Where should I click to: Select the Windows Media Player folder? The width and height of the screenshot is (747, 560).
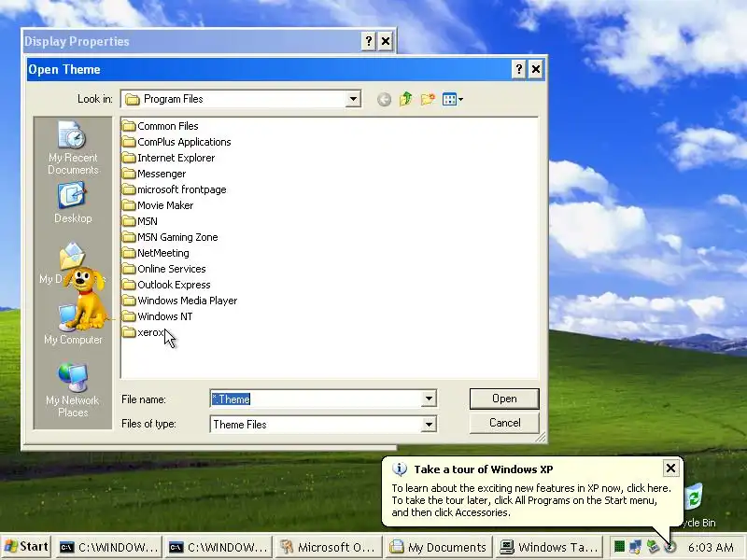tap(179, 301)
